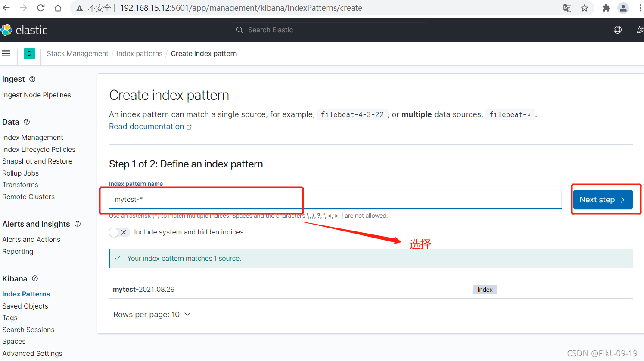
Task: Go back with the browser back arrow
Action: pos(6,8)
